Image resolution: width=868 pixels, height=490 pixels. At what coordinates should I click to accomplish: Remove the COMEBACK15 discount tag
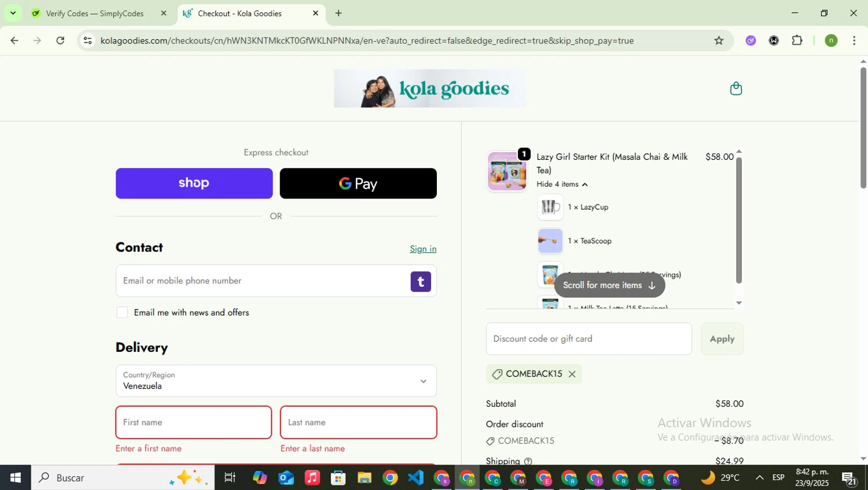[x=572, y=374]
